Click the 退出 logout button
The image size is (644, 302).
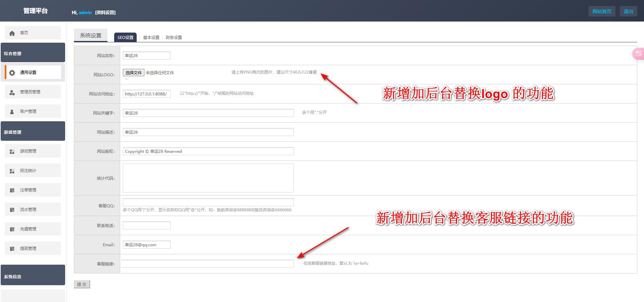tap(628, 11)
